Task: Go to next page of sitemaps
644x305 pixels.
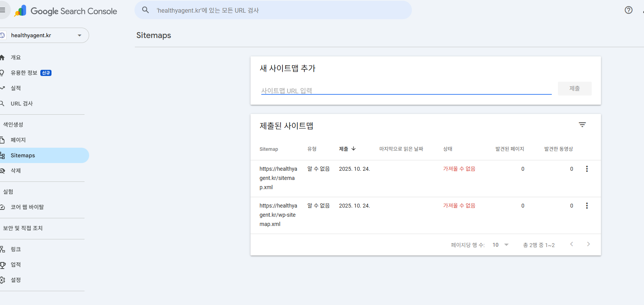Action: 588,244
